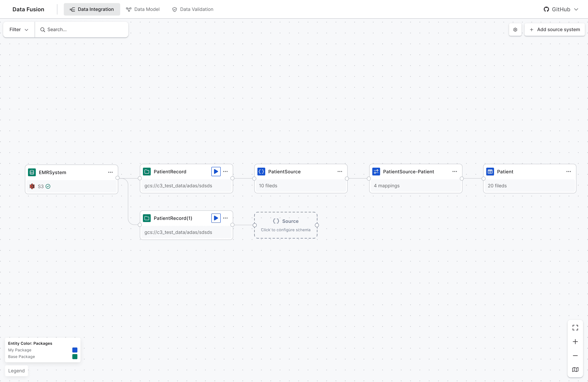The image size is (588, 382).
Task: Open the options menu on Patient node
Action: (569, 172)
